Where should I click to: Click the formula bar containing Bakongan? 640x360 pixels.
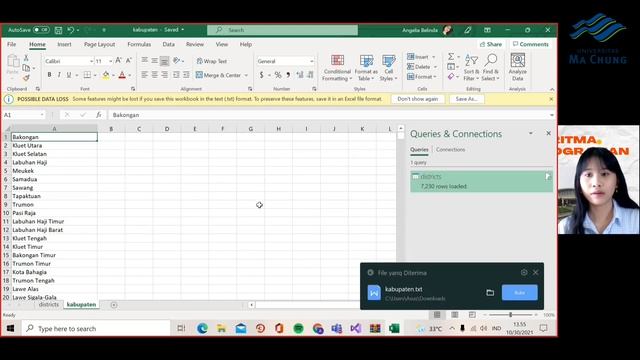[x=329, y=115]
